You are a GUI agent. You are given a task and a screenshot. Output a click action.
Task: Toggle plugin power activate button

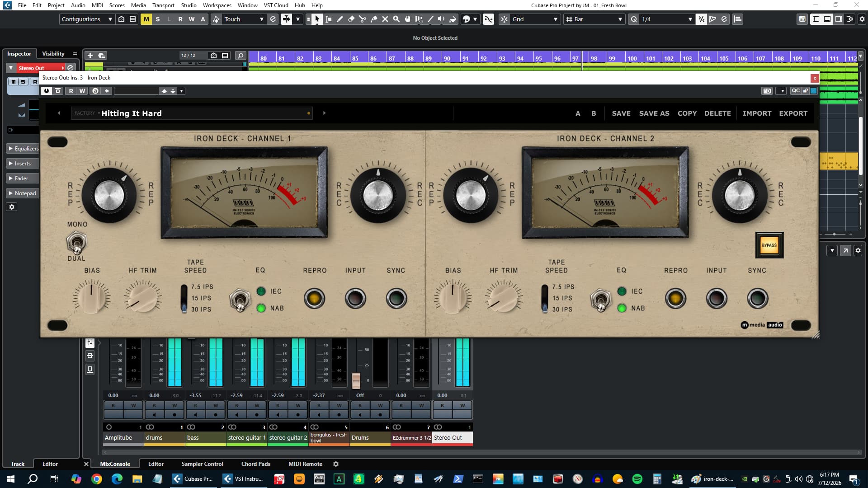pos(46,91)
